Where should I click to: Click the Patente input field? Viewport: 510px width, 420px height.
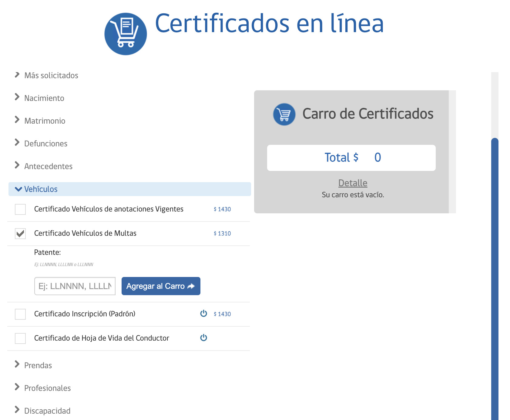75,286
